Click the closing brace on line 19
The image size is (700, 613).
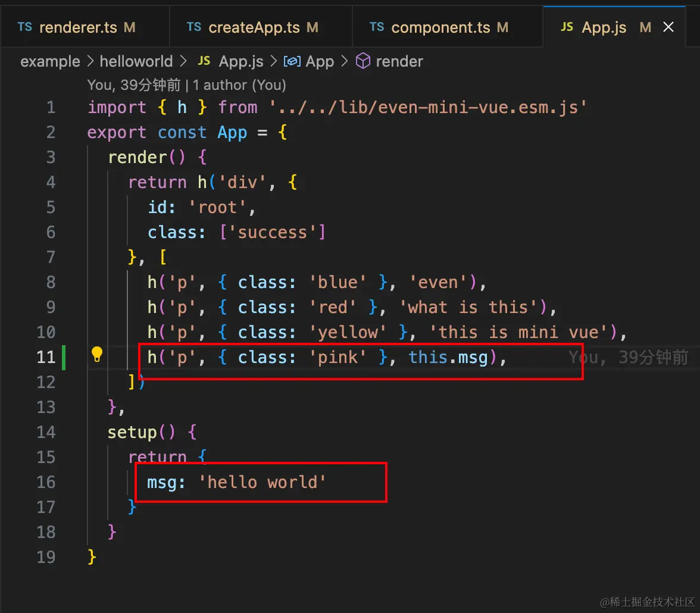point(92,557)
